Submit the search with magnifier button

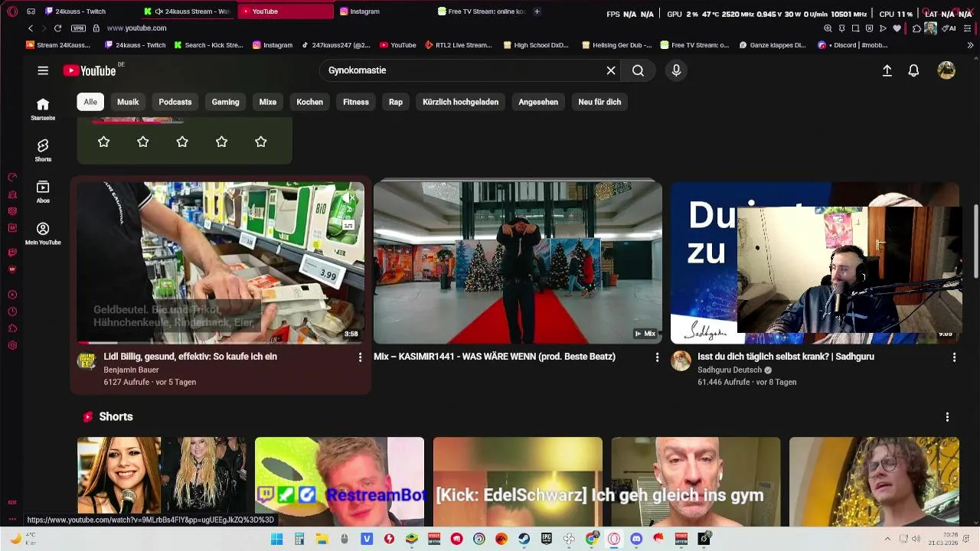[638, 70]
